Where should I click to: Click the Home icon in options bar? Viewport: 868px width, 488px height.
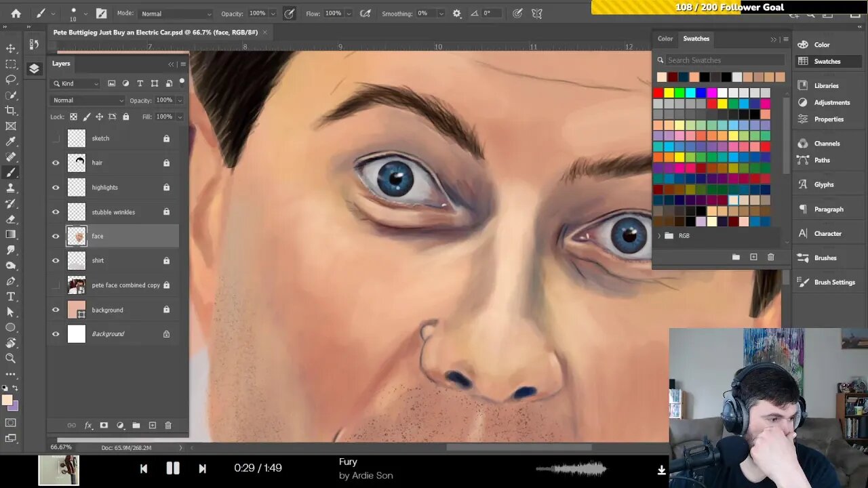[16, 13]
